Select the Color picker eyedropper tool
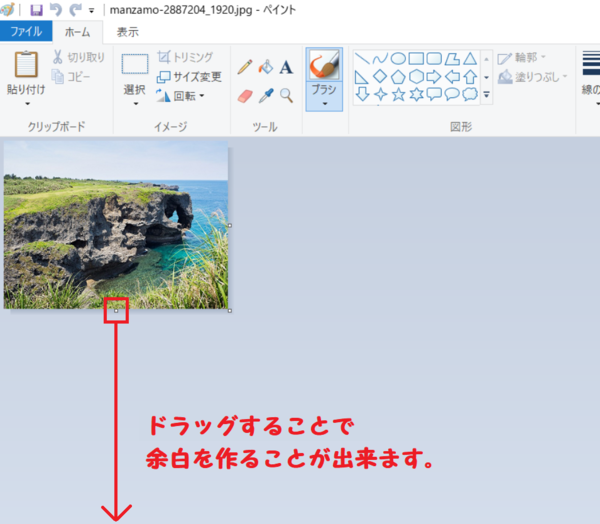Viewport: 600px width, 524px height. pyautogui.click(x=266, y=96)
